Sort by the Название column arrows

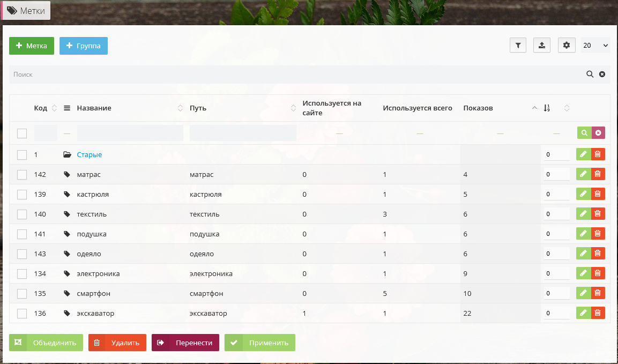point(180,108)
